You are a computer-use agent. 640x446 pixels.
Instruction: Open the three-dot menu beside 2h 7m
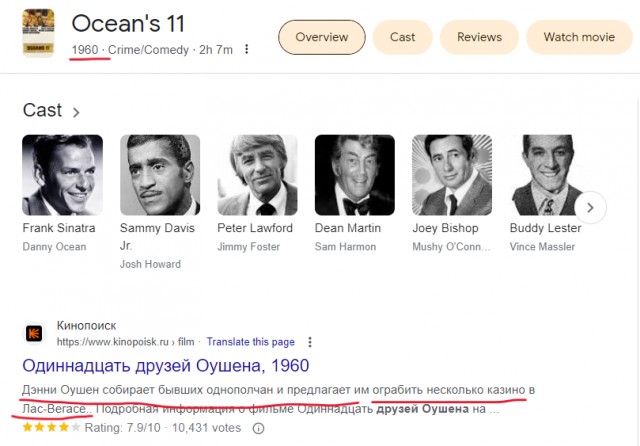[x=247, y=49]
